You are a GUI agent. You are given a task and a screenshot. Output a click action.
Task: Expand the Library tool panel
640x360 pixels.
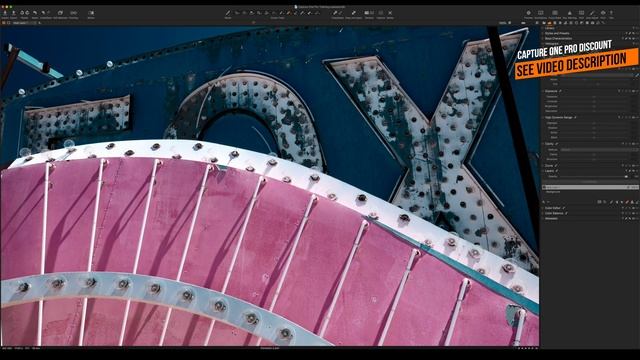(542, 28)
